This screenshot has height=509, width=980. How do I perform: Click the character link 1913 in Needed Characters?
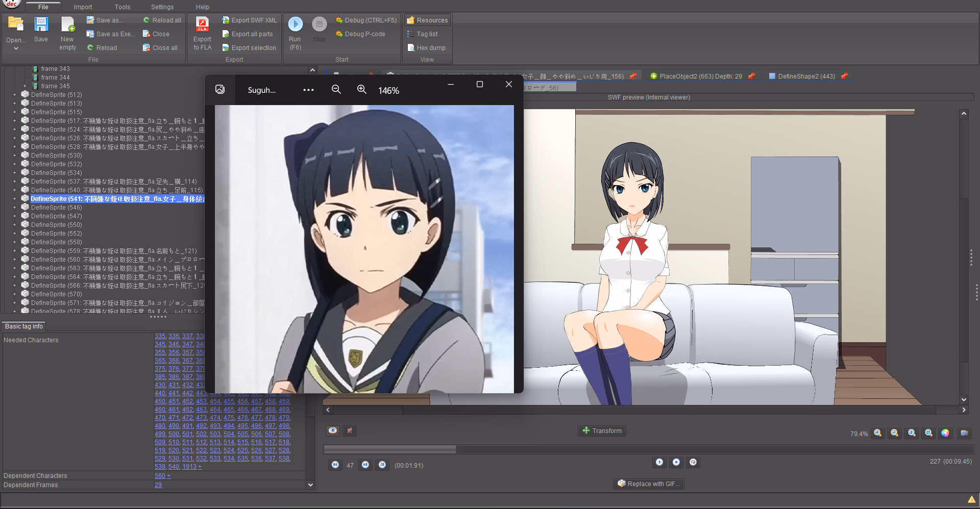[189, 467]
